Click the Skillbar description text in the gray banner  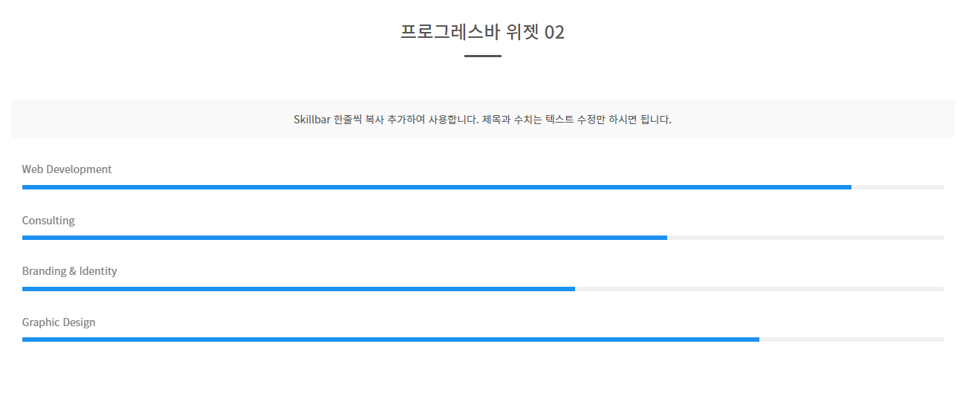[x=482, y=120]
